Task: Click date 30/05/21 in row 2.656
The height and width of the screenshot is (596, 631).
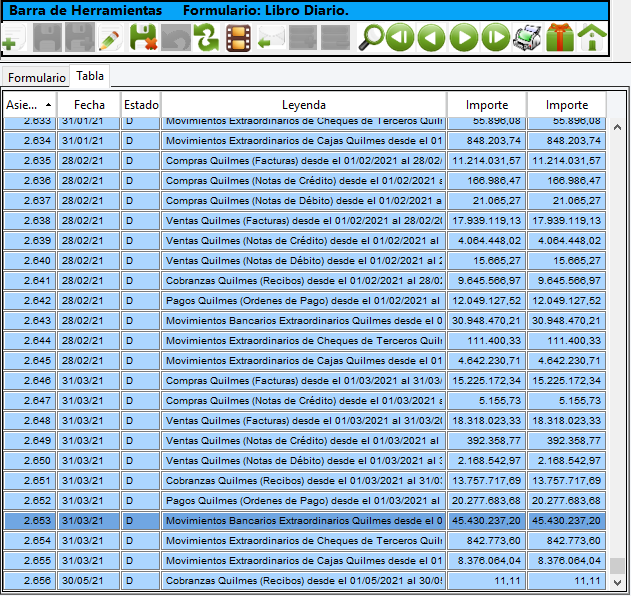Action: pyautogui.click(x=89, y=581)
